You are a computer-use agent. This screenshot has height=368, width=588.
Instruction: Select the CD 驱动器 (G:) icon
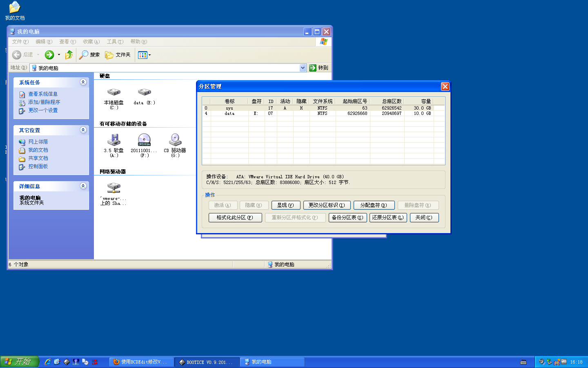coord(175,140)
